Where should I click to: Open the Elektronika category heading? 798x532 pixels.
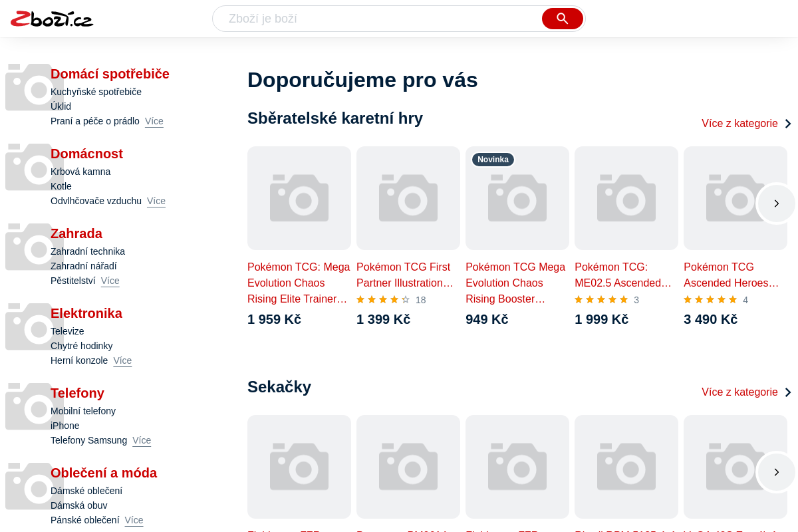(x=86, y=313)
